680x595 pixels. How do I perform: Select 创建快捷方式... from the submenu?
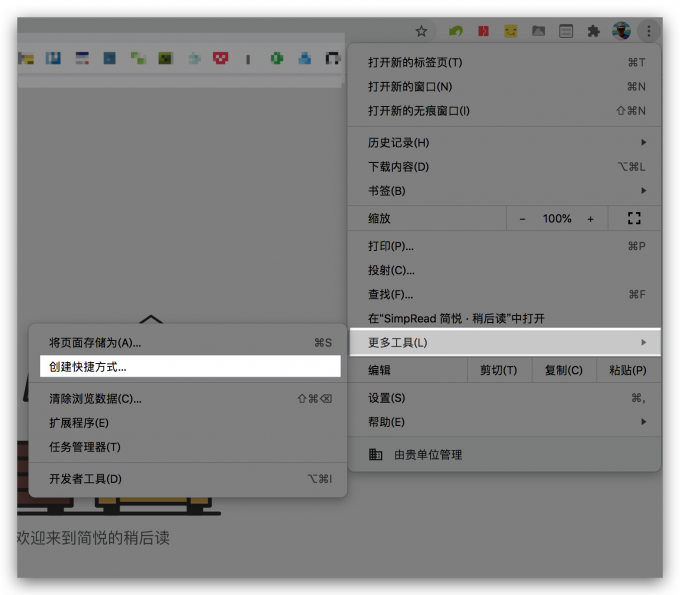[190, 367]
